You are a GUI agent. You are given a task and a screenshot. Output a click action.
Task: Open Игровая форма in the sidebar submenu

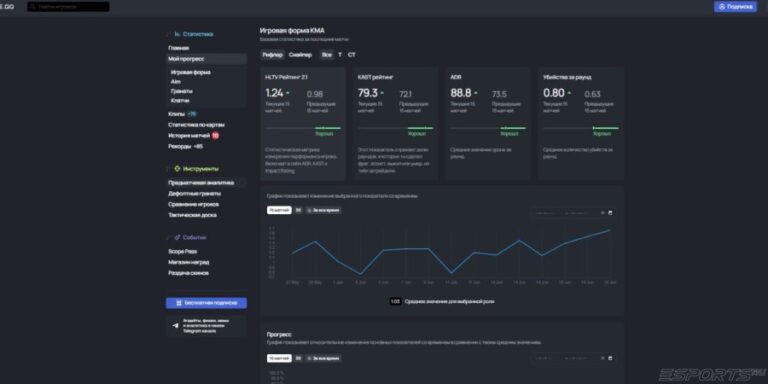coord(191,72)
